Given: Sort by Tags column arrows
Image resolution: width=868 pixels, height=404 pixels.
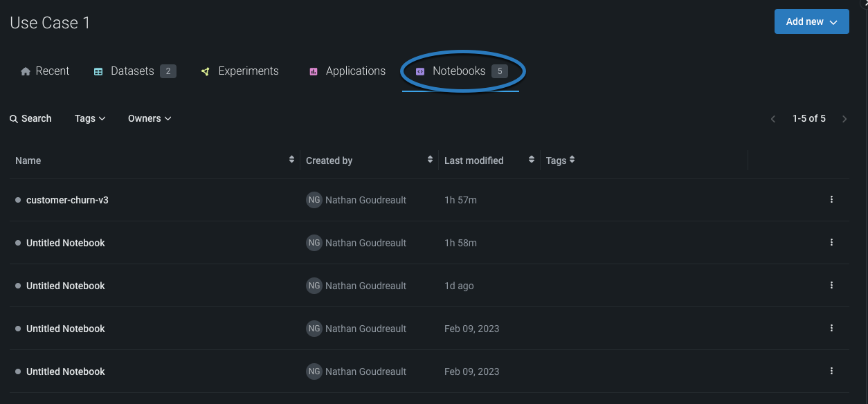Looking at the screenshot, I should 572,160.
